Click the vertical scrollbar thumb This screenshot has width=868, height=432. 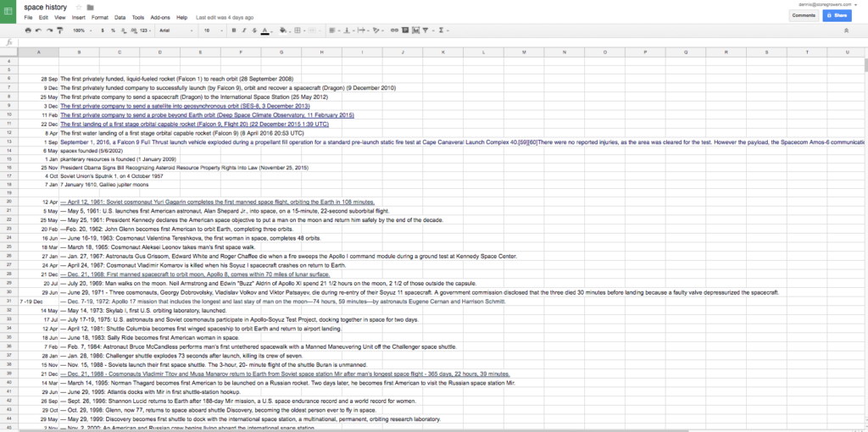(865, 64)
